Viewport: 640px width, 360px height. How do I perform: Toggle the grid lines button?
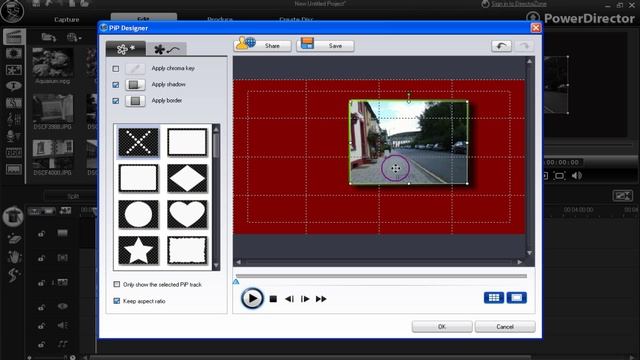[494, 298]
